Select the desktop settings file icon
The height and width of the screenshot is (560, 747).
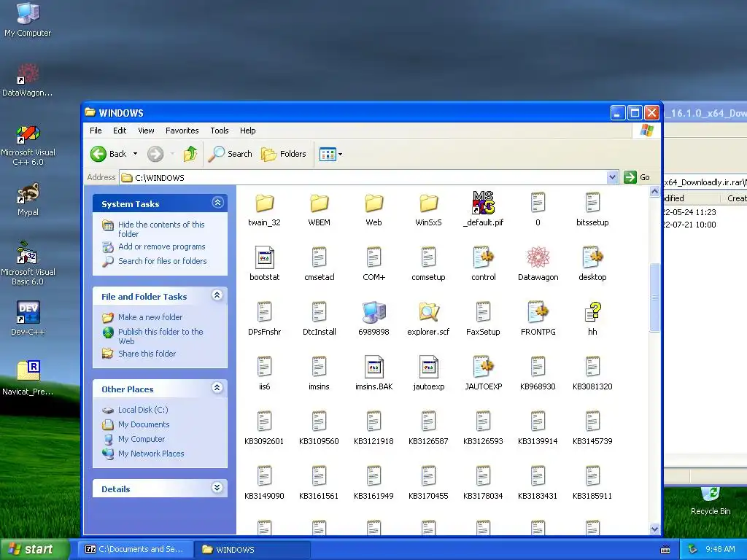click(592, 257)
